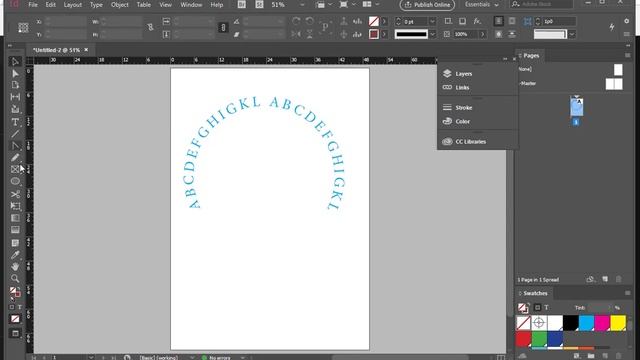640x360 pixels.
Task: Select the Magenta swatch
Action: pyautogui.click(x=602, y=323)
